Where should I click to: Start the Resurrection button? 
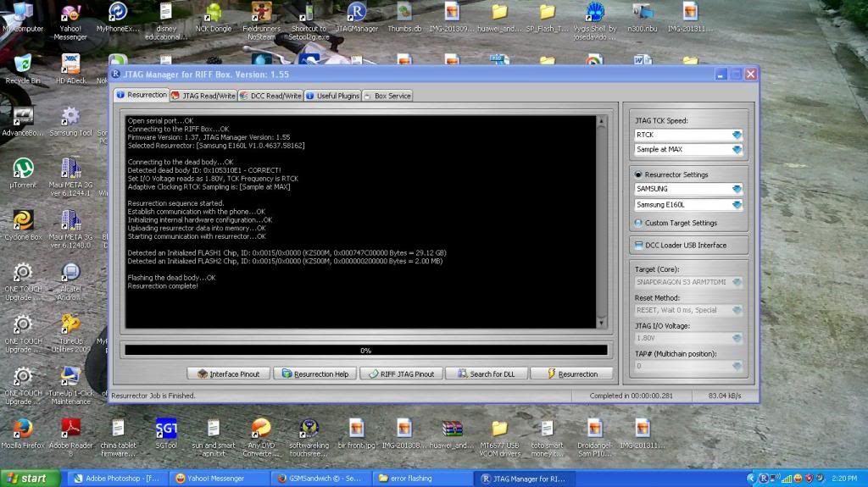click(x=572, y=374)
